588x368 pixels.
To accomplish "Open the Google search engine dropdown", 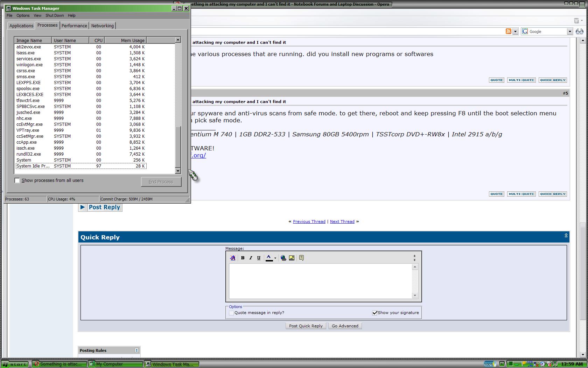I will 569,32.
